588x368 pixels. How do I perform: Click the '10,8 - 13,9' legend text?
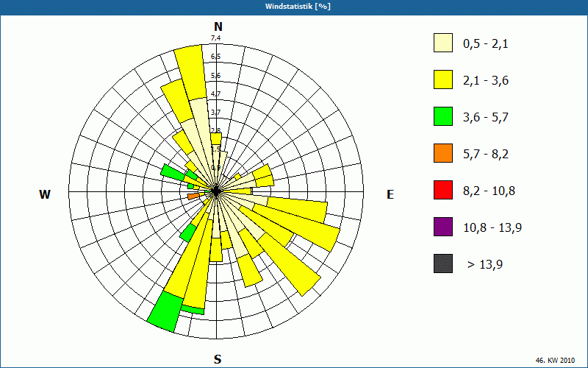[x=492, y=228]
